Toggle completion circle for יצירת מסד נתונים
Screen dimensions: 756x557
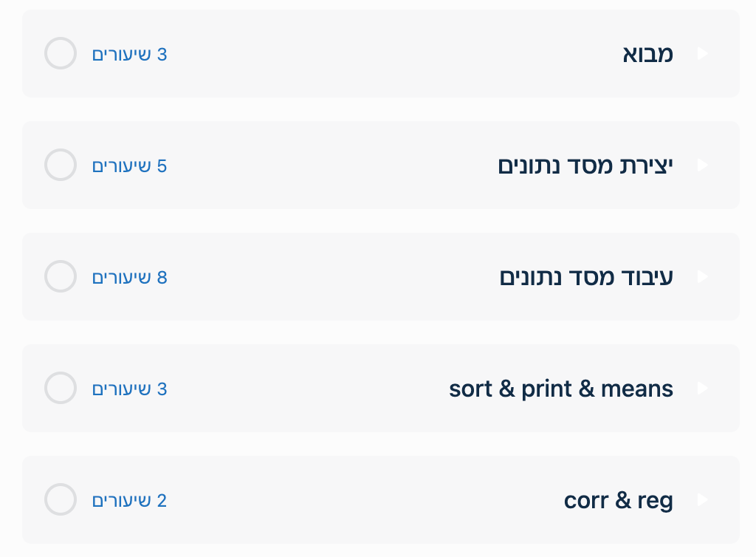[x=61, y=165]
